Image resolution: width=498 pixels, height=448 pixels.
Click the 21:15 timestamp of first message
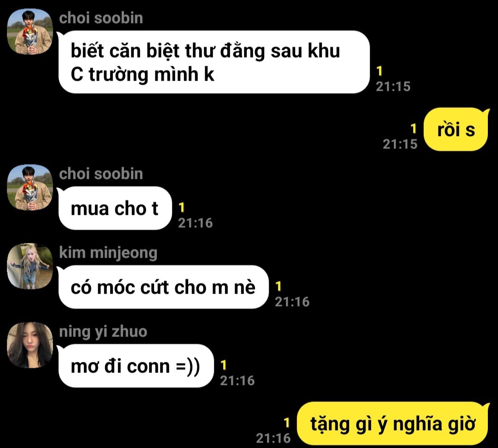click(393, 86)
